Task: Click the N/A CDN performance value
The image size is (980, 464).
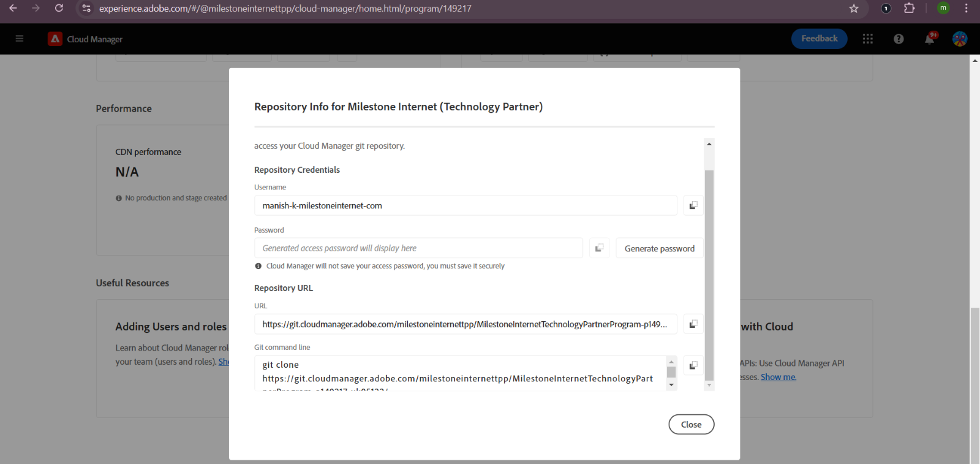Action: [127, 172]
